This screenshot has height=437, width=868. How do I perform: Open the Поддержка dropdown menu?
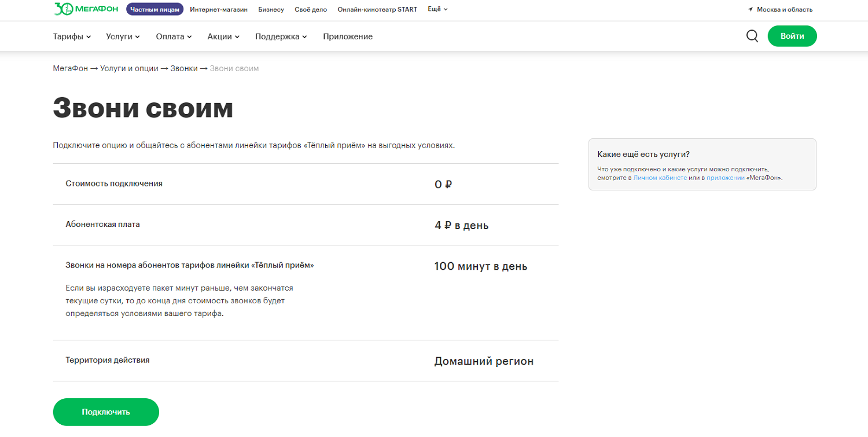click(x=281, y=36)
